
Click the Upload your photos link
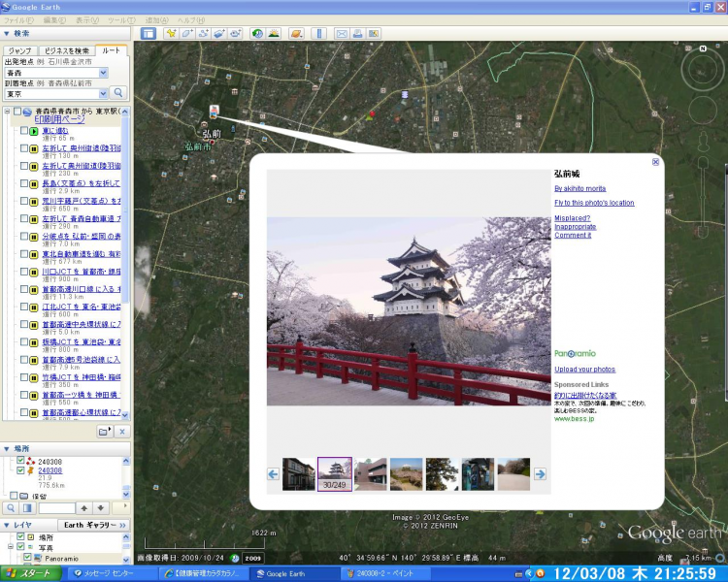pos(584,370)
